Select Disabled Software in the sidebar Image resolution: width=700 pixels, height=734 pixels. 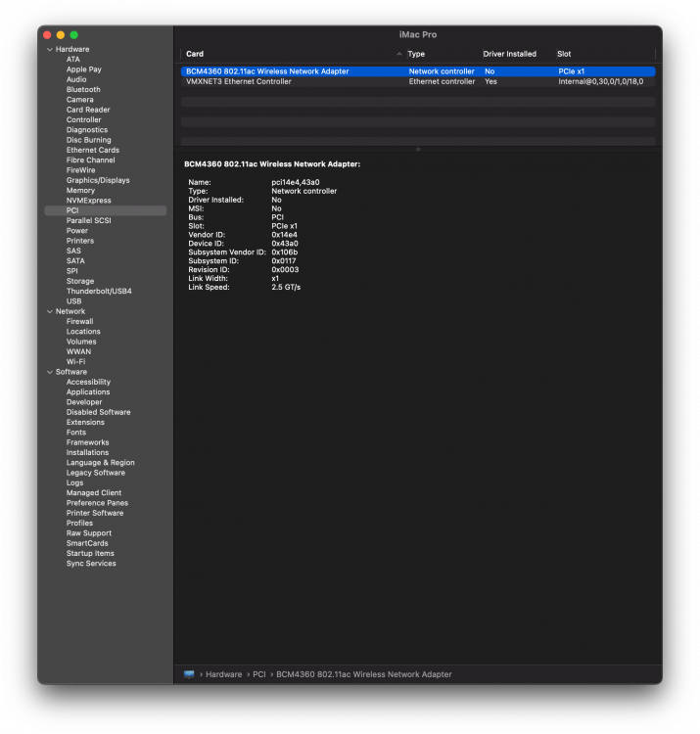coord(98,412)
